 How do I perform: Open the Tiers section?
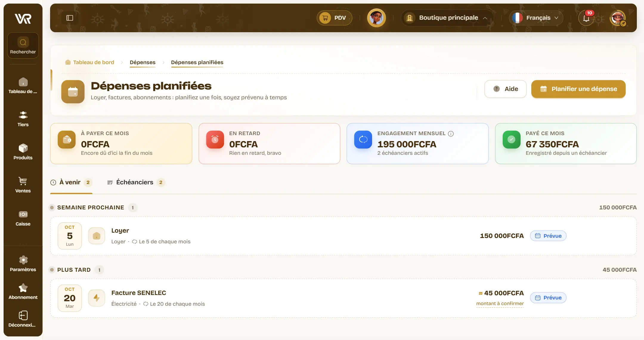pos(23,119)
